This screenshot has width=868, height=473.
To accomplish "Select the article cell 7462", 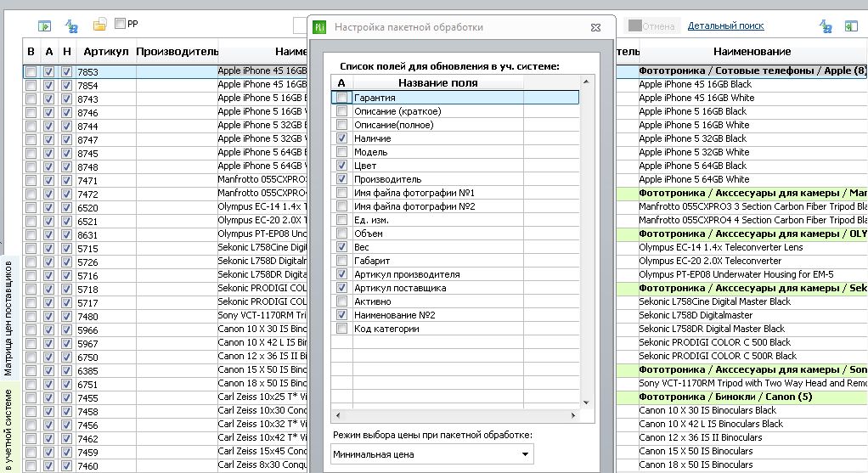I will 105,438.
